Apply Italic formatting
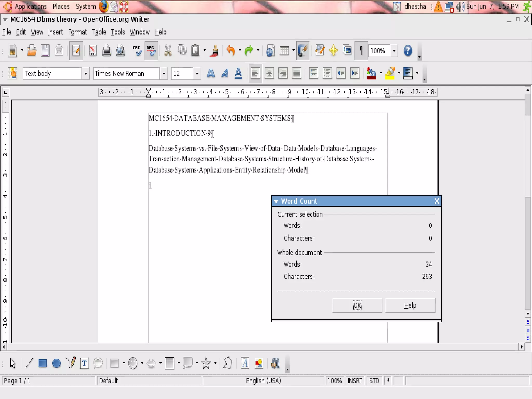Viewport: 532px width, 399px height. tap(224, 73)
